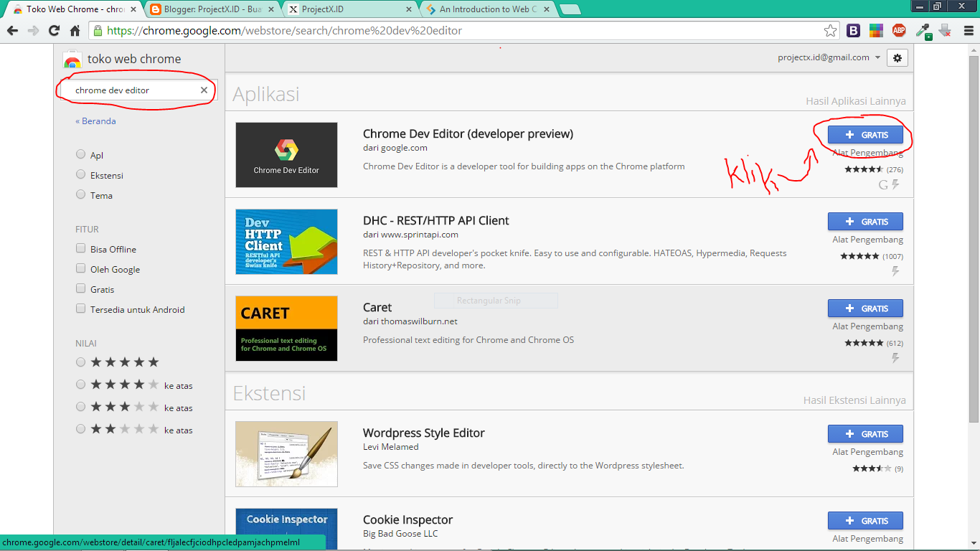Image resolution: width=980 pixels, height=551 pixels.
Task: Open a new tab with the new-tab button
Action: click(570, 9)
